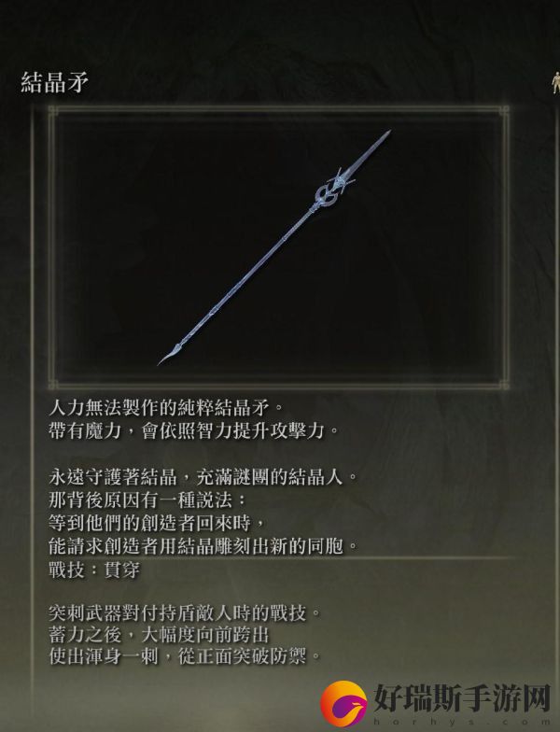
Task: Click the orange bird watermark logo
Action: (343, 706)
